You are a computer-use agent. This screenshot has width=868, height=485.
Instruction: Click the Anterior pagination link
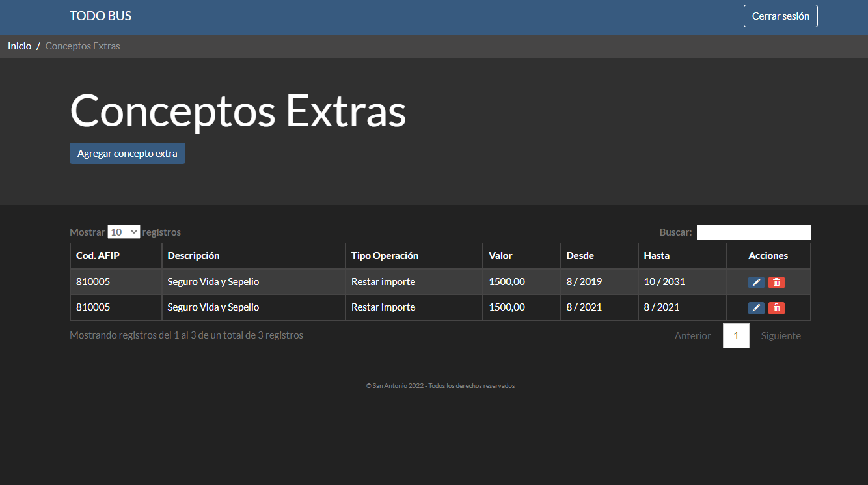click(x=692, y=336)
